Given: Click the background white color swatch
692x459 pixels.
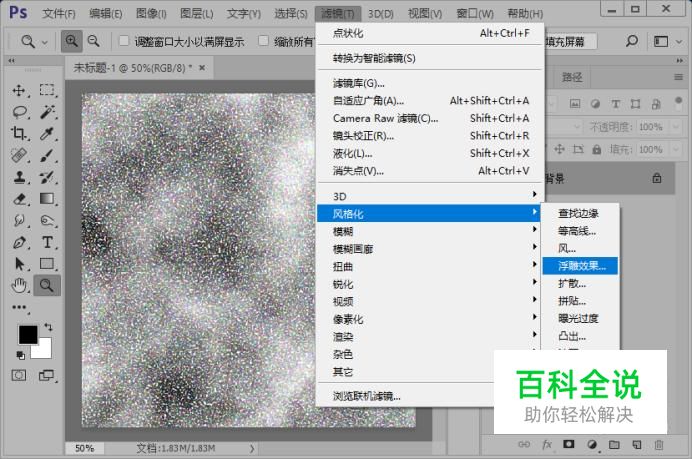Looking at the screenshot, I should click(x=43, y=351).
